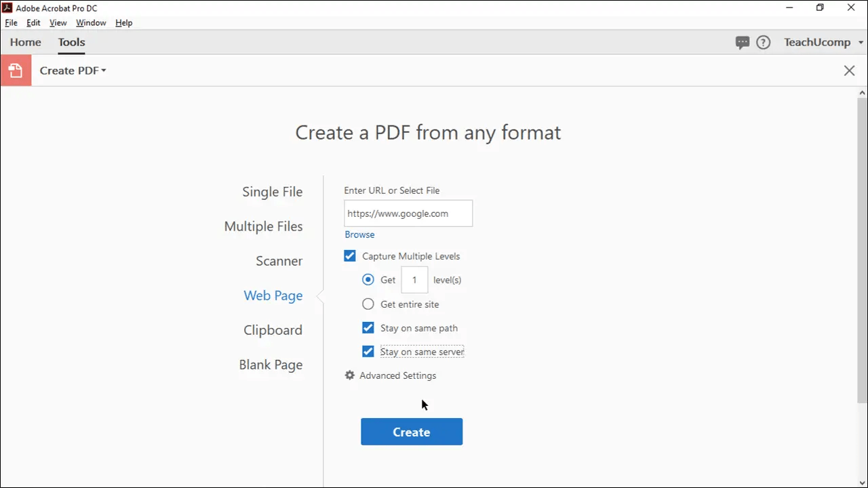868x488 pixels.
Task: Click the Browse link
Action: 359,234
